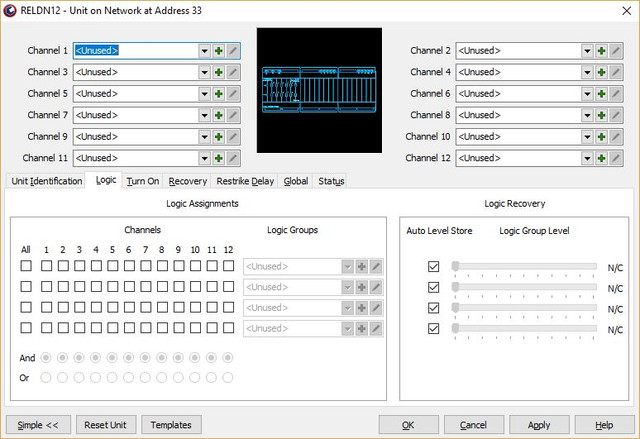Switch to the Restrike Delay tab

(x=245, y=181)
